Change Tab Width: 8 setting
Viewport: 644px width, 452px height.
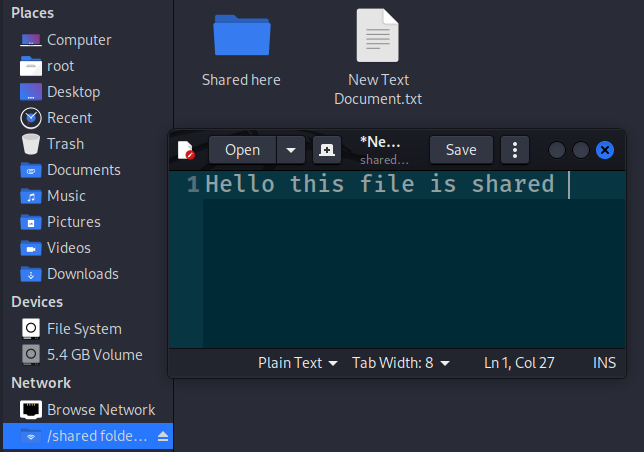click(400, 363)
